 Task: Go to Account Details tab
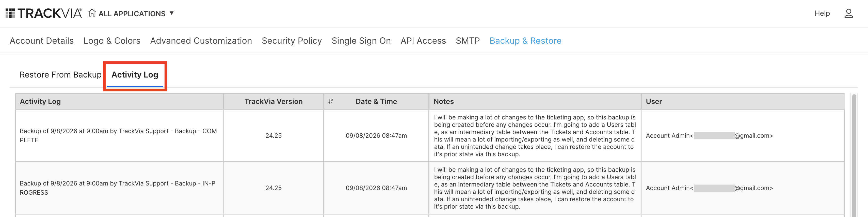pyautogui.click(x=42, y=41)
